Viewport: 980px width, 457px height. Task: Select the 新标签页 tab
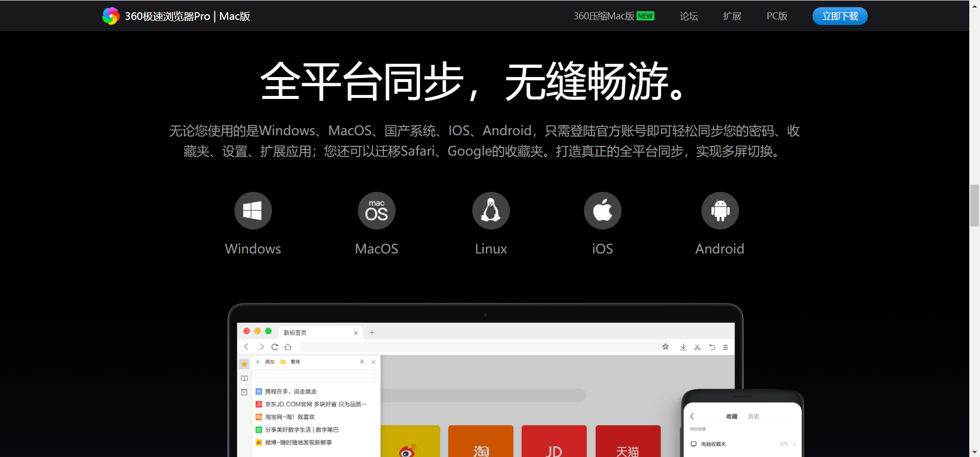[321, 333]
